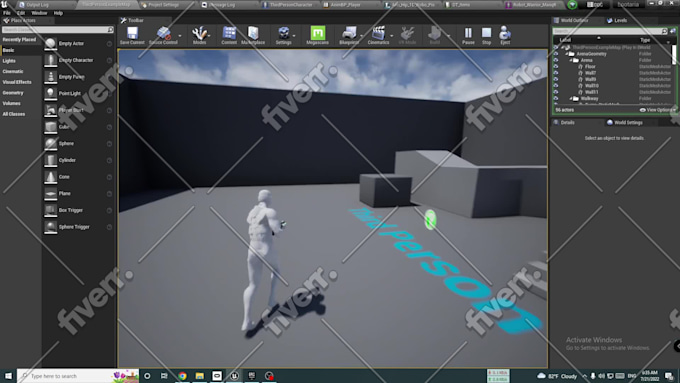
Task: Click the World Outliner search field
Action: click(610, 31)
